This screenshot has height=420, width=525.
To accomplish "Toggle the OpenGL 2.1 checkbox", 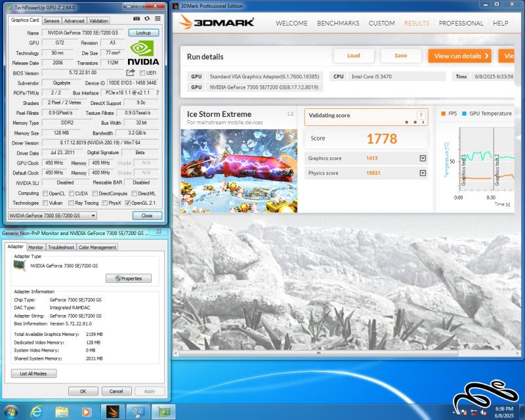I will [x=127, y=203].
